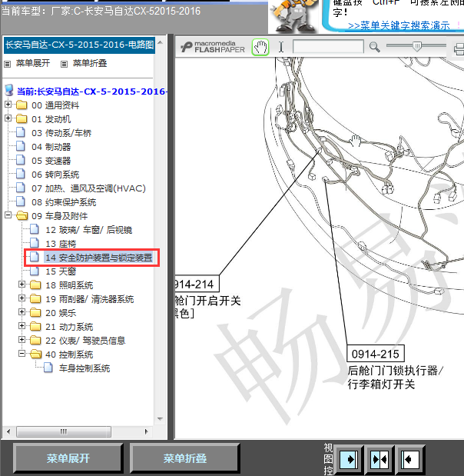Click tree panel scroll-down arrow
Viewport: 464px width, 476px height.
click(x=160, y=419)
